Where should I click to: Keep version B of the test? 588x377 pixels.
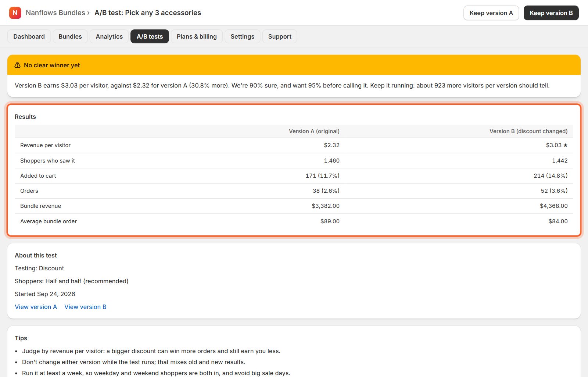click(x=551, y=13)
